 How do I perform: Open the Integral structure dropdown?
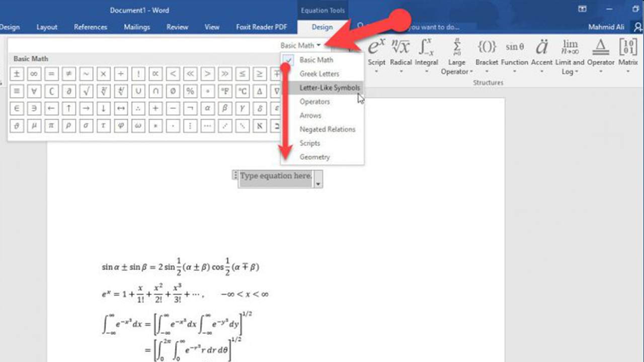click(427, 56)
